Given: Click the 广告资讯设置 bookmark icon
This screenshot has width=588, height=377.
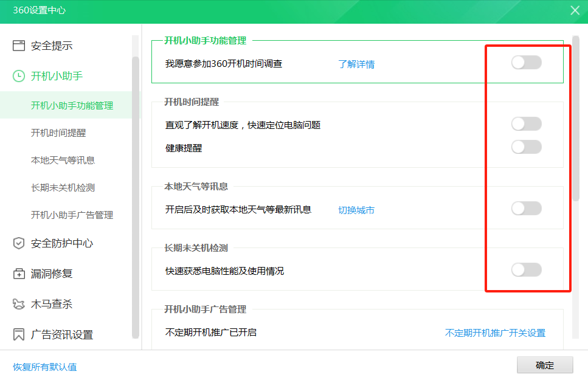Looking at the screenshot, I should [19, 334].
